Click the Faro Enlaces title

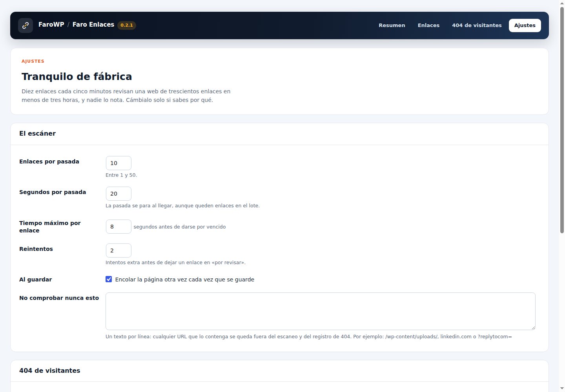(x=93, y=25)
